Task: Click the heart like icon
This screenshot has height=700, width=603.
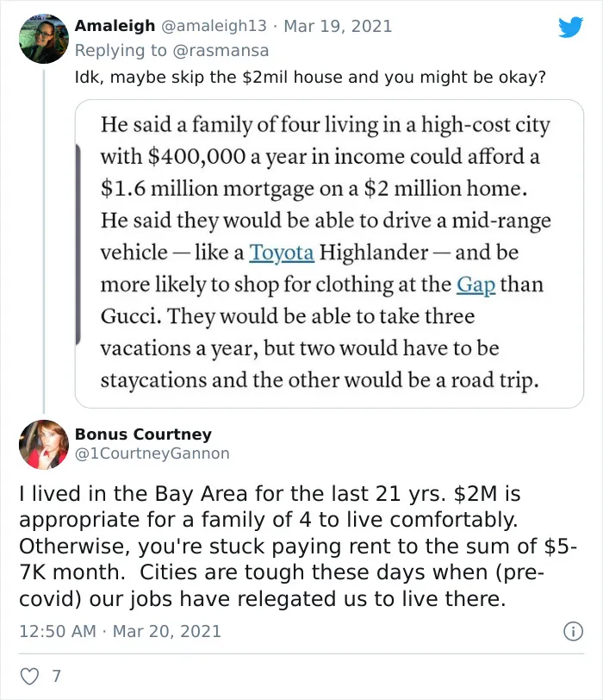Action: pyautogui.click(x=30, y=677)
